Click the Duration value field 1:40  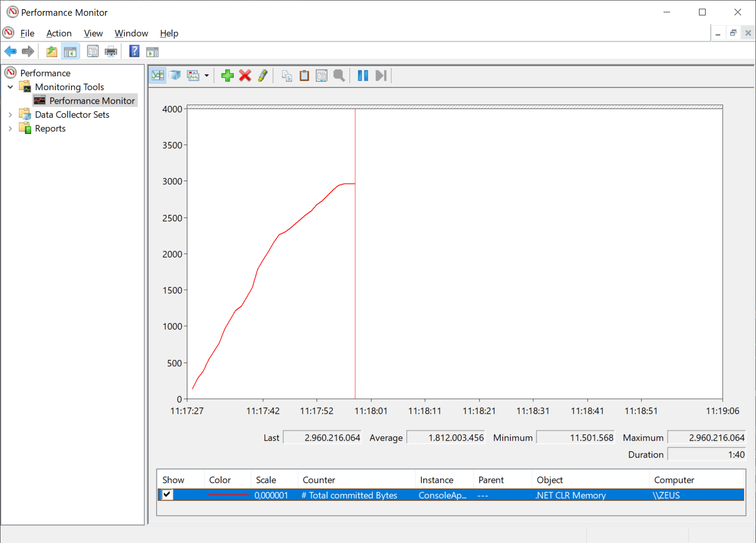click(x=706, y=454)
